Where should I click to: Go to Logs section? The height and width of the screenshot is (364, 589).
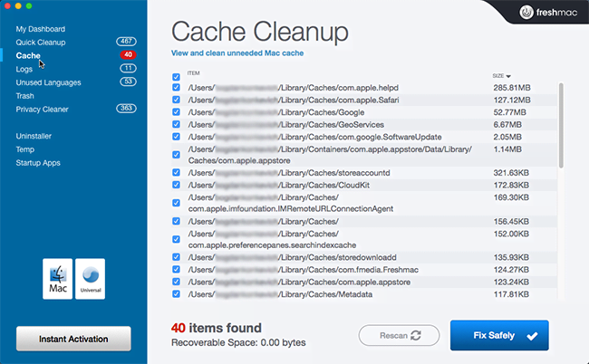[24, 69]
